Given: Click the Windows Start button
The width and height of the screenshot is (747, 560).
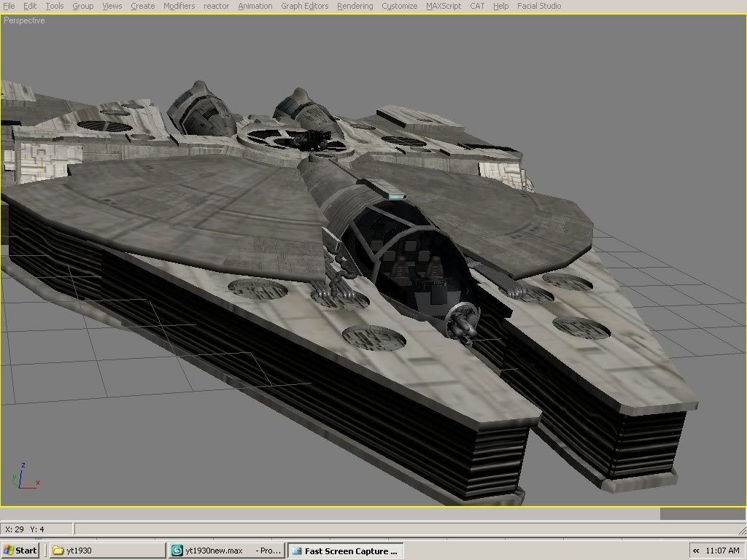Looking at the screenshot, I should (20, 551).
